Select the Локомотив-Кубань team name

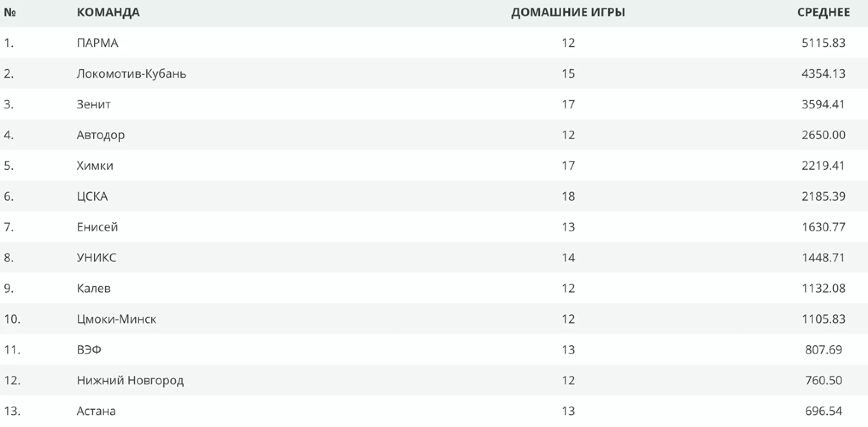pos(131,74)
